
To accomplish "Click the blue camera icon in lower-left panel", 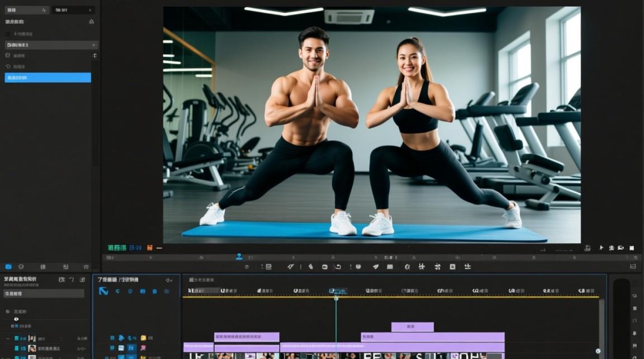I will [8, 267].
